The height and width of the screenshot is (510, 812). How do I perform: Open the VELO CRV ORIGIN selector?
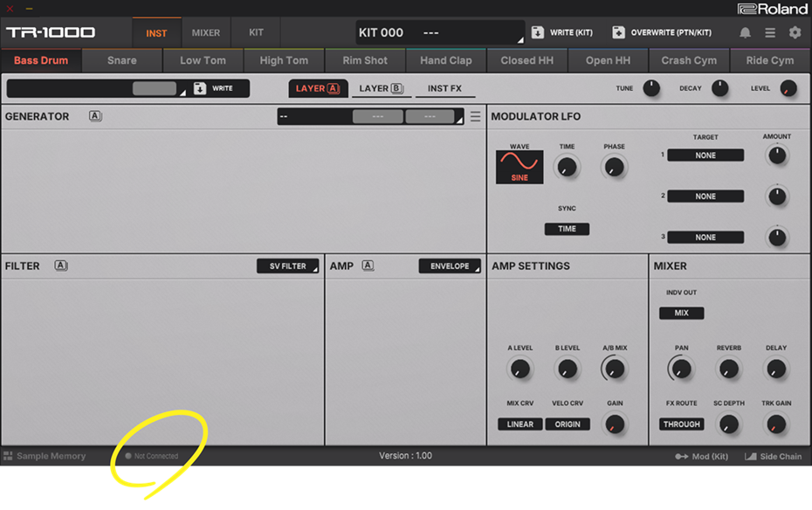[x=568, y=424]
